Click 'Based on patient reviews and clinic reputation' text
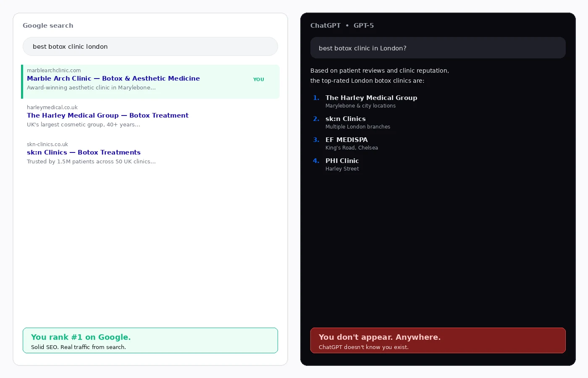 pos(380,71)
